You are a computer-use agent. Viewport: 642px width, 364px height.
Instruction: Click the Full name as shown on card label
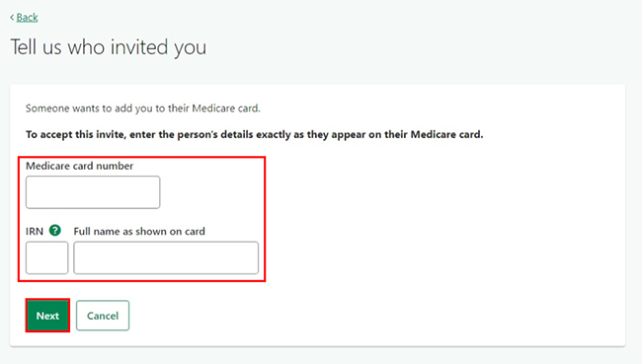tap(139, 232)
